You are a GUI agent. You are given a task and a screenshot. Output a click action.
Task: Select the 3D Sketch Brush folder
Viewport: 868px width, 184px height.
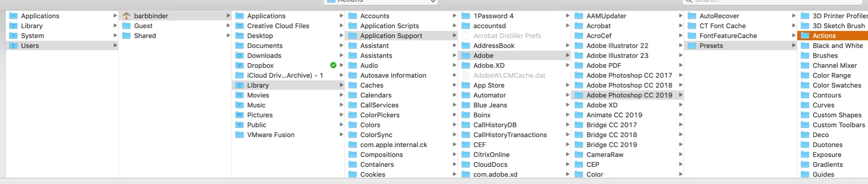833,26
